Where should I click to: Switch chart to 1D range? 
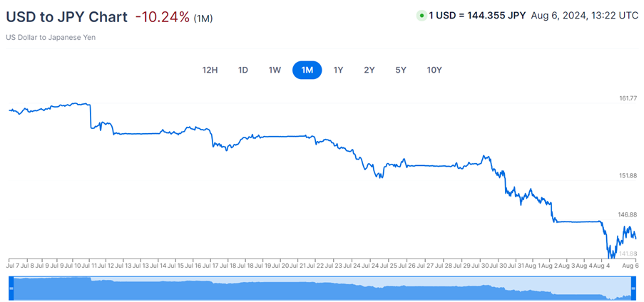point(243,70)
